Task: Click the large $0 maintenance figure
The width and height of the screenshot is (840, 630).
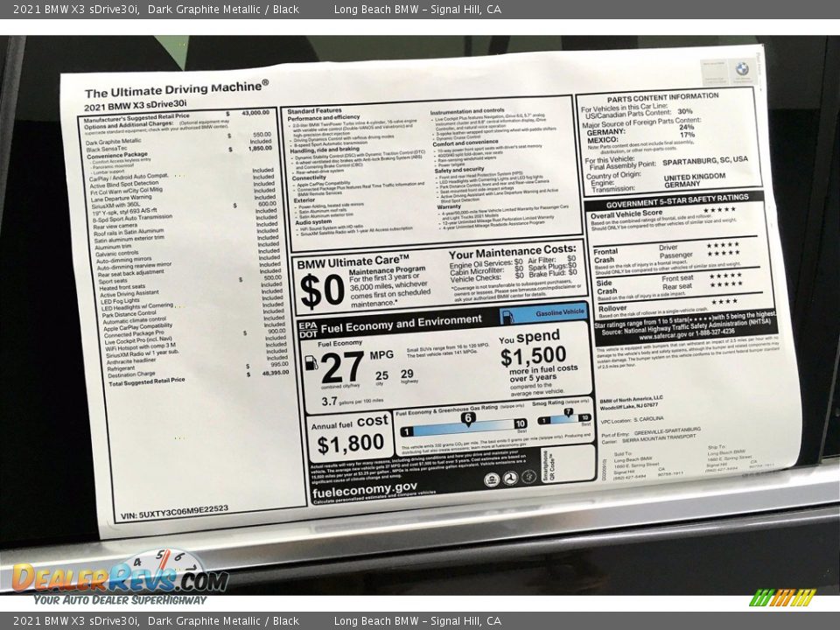Action: [321, 290]
